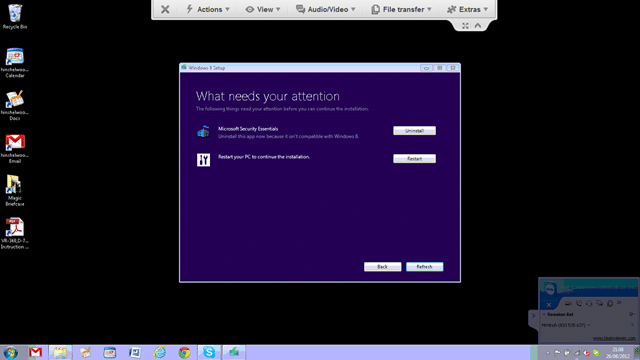Open the Extras menu

[467, 9]
